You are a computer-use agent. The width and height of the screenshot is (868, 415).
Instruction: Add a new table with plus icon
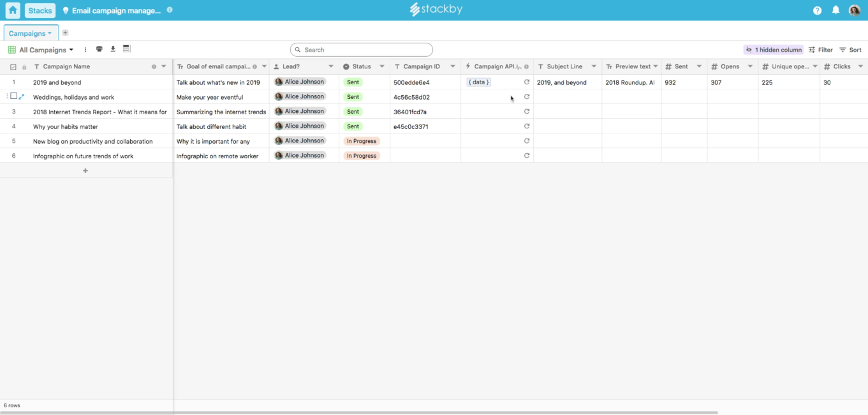tap(65, 33)
